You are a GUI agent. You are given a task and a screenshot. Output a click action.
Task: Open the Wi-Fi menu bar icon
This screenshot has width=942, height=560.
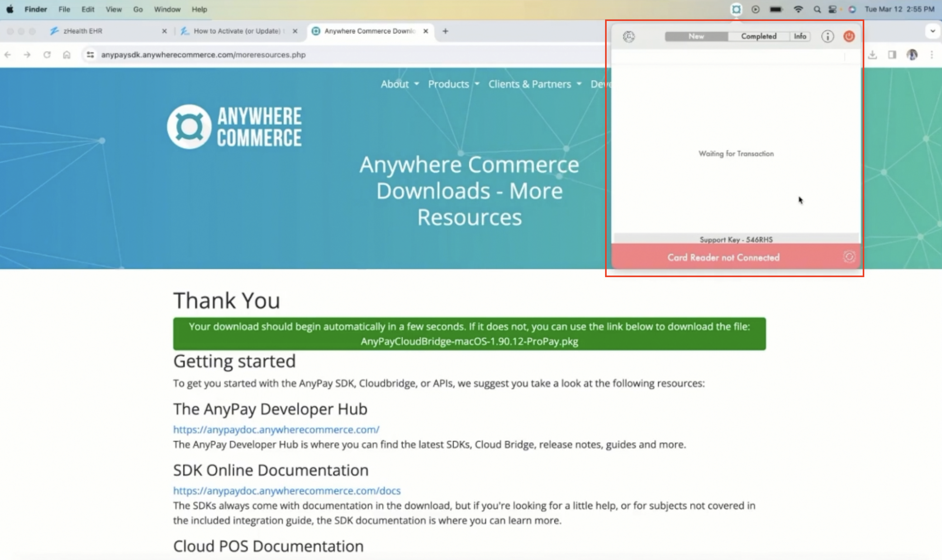pyautogui.click(x=798, y=10)
